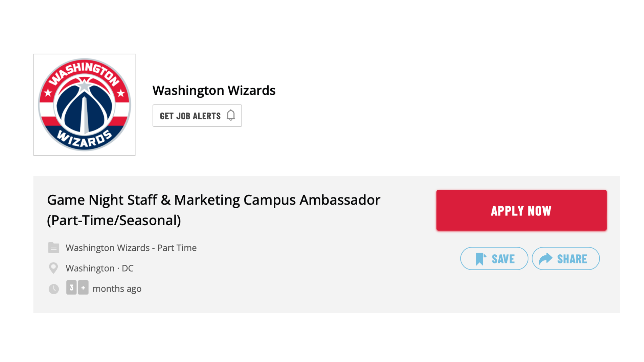Screen dimensions: 644x362
Task: Click the '(Part-Time/Seasonal)' line of the title
Action: point(114,220)
